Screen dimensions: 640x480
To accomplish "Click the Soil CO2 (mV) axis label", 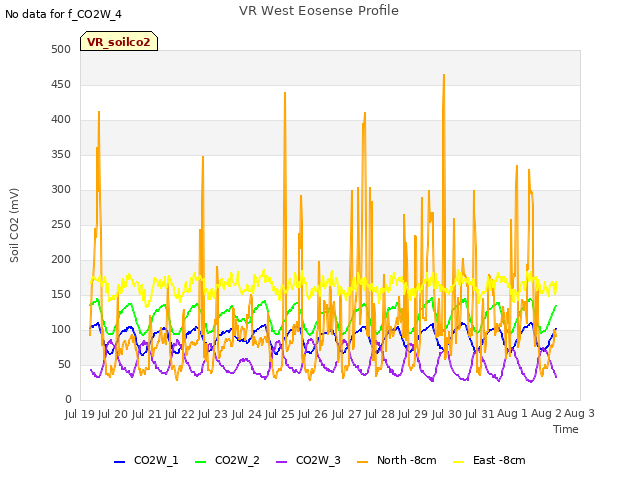I will (x=14, y=225).
